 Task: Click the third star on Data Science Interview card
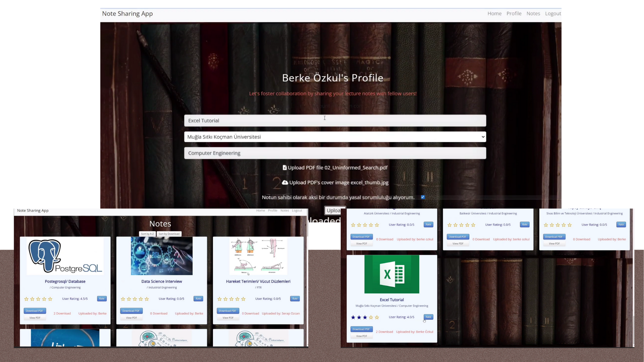click(135, 299)
